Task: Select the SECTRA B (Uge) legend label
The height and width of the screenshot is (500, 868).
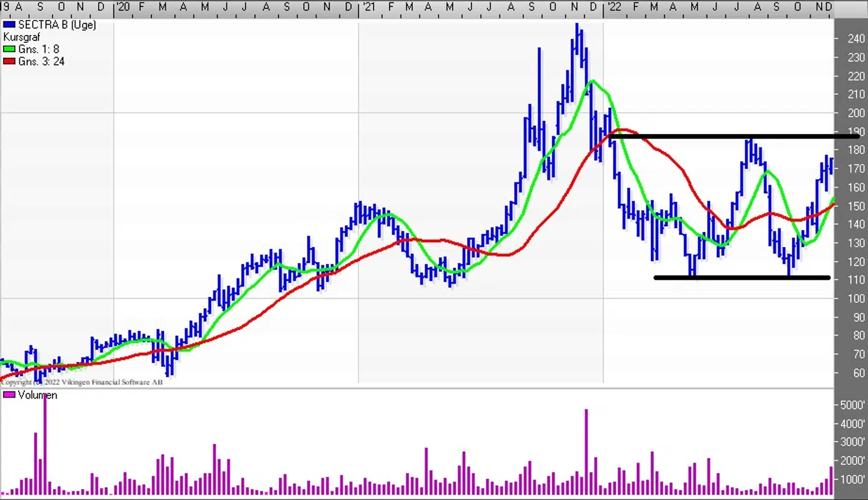Action: [57, 25]
